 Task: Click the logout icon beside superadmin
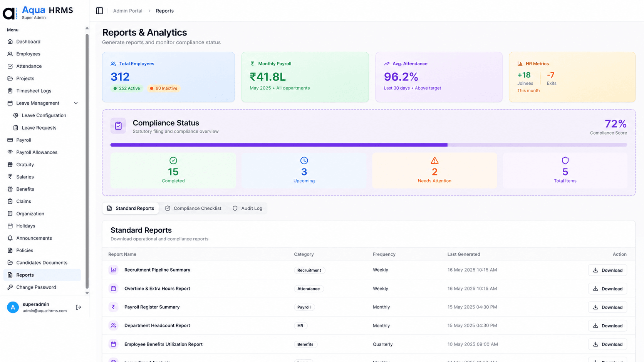pos(78,307)
